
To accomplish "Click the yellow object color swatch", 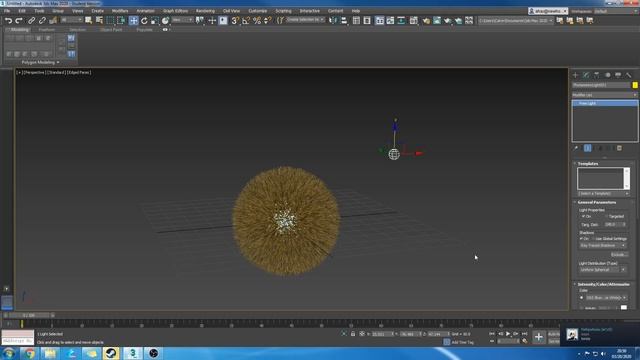I will 635,85.
